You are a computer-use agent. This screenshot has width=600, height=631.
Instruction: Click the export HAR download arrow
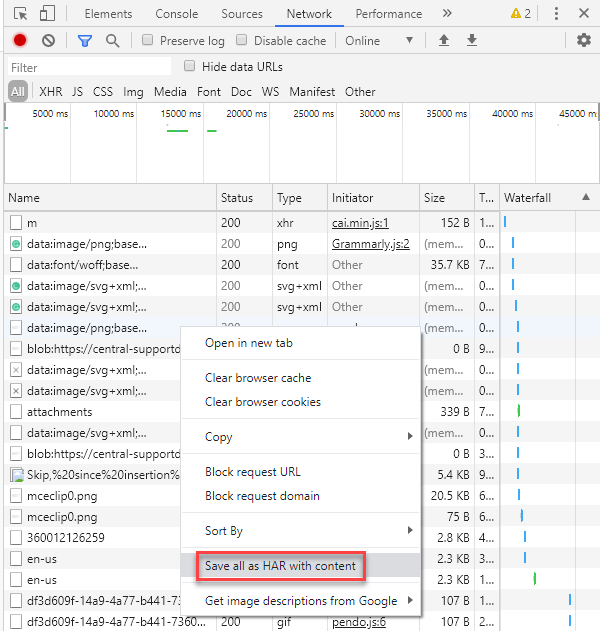(x=472, y=41)
